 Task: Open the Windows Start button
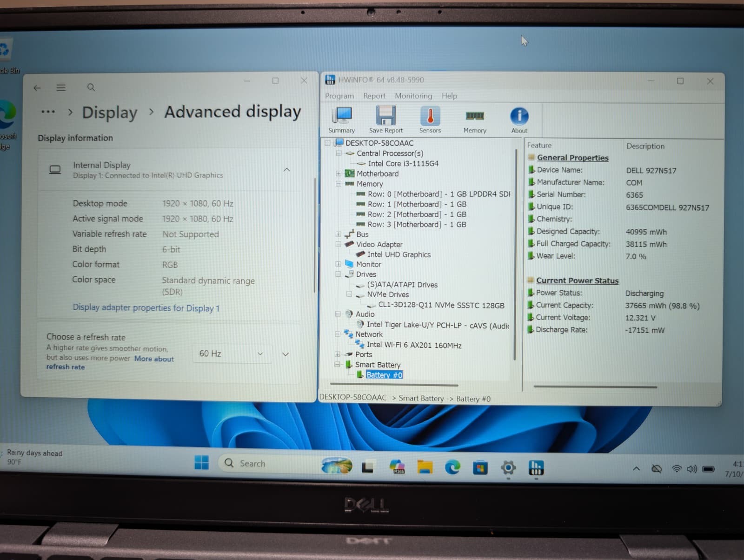201,463
